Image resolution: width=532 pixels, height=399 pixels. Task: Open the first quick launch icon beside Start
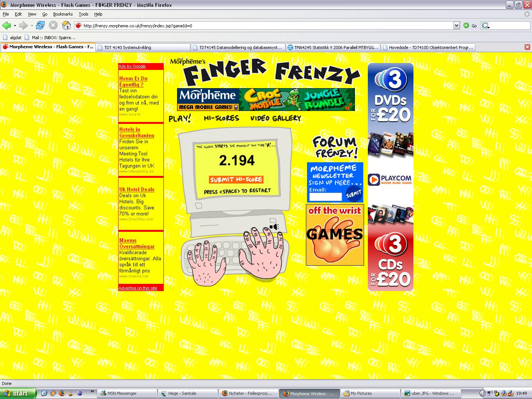click(x=44, y=393)
